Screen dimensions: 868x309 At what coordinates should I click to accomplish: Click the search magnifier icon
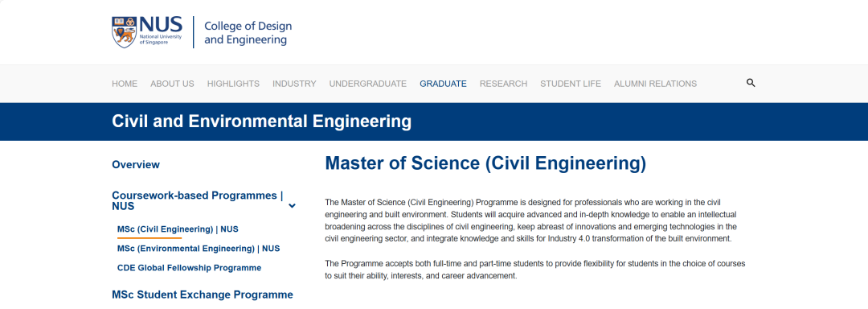click(x=751, y=83)
